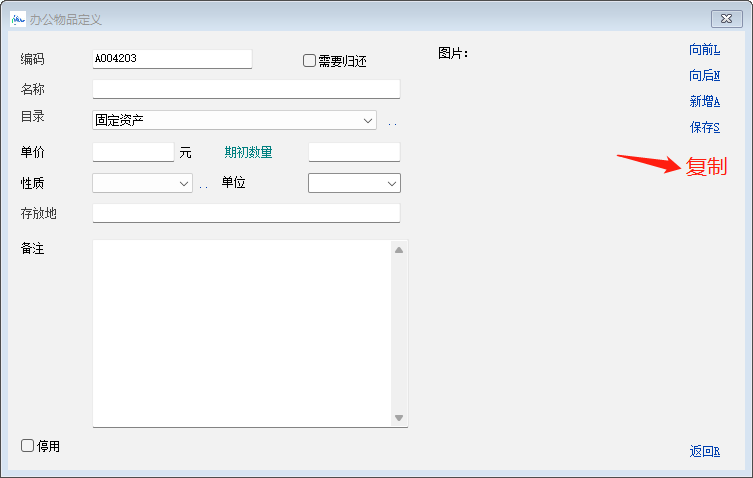
Task: Click the 单价 price input field
Action: click(133, 152)
